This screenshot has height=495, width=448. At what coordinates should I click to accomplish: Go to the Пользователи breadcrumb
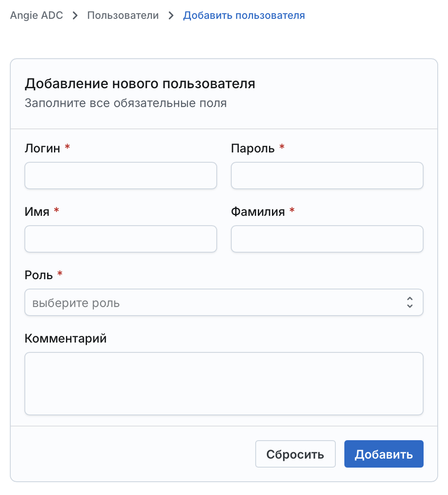pos(123,16)
